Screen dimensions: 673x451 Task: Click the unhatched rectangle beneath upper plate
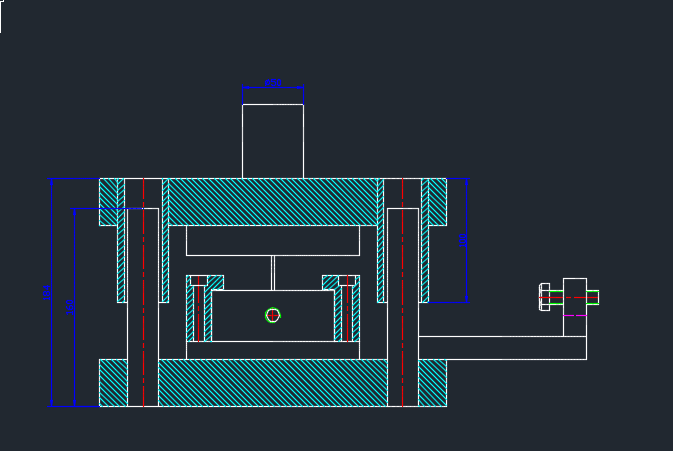(x=273, y=241)
